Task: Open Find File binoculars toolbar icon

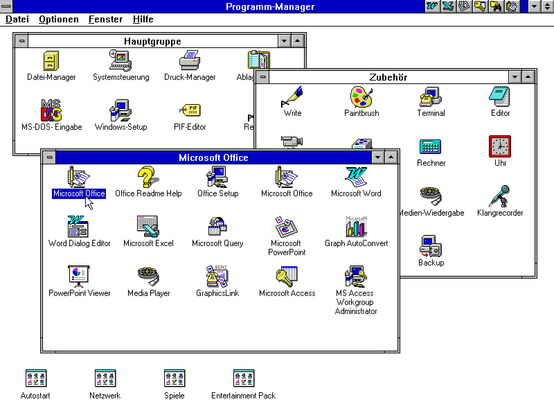Action: click(496, 6)
